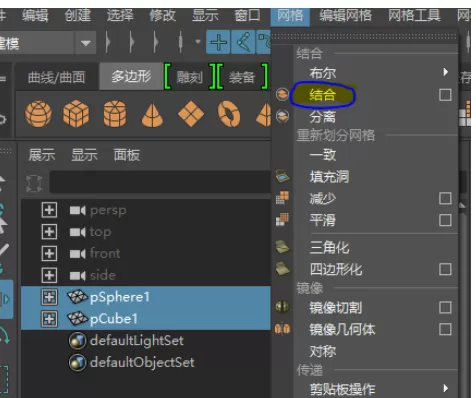Expand the persp node
The height and width of the screenshot is (398, 476).
coord(49,210)
